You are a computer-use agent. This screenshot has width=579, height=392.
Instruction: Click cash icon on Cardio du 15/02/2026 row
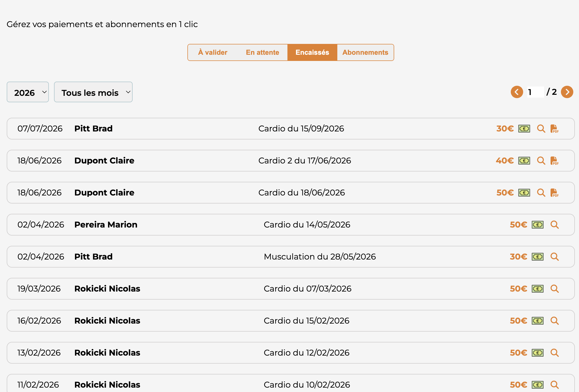tap(538, 321)
